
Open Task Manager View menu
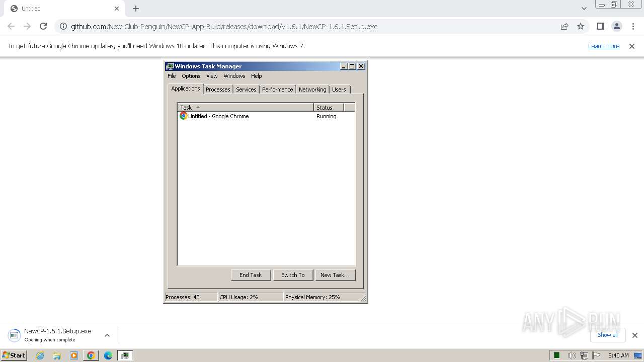(x=212, y=76)
